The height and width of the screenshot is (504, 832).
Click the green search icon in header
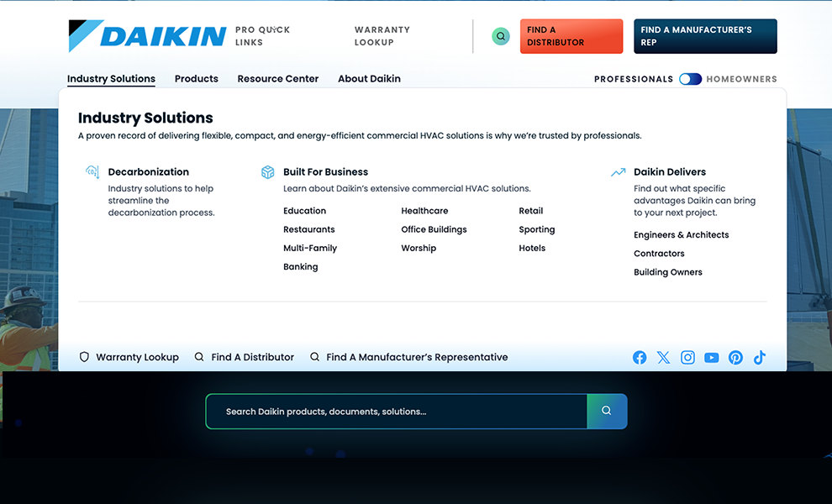(x=501, y=36)
